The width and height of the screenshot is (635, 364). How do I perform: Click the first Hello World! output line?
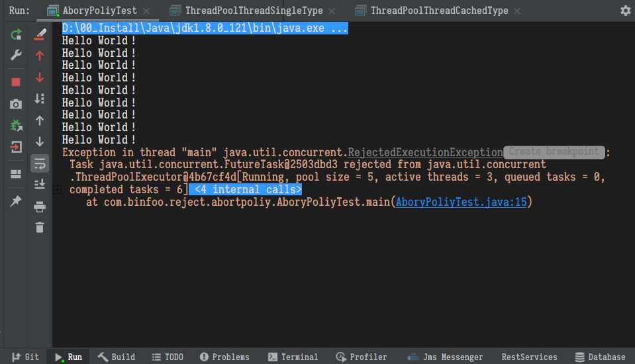[x=99, y=40]
